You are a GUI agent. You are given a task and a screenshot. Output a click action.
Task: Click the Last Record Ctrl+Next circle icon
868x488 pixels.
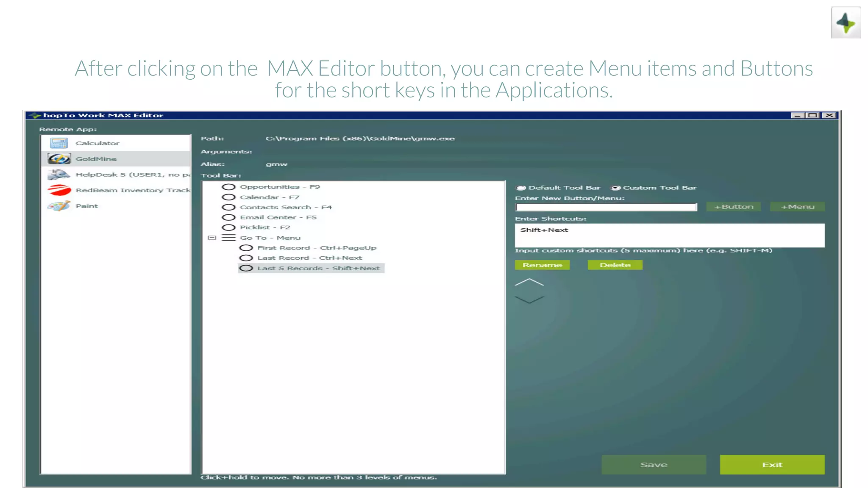pos(246,258)
